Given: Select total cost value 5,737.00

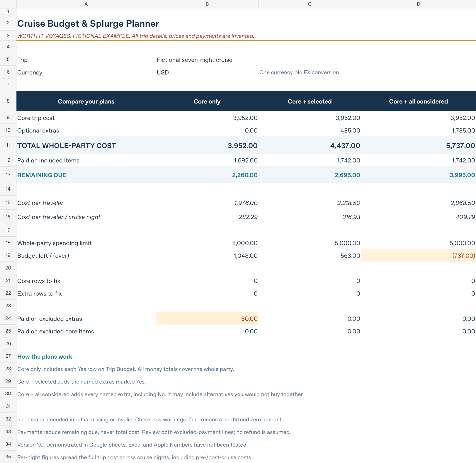Looking at the screenshot, I should (x=419, y=145).
